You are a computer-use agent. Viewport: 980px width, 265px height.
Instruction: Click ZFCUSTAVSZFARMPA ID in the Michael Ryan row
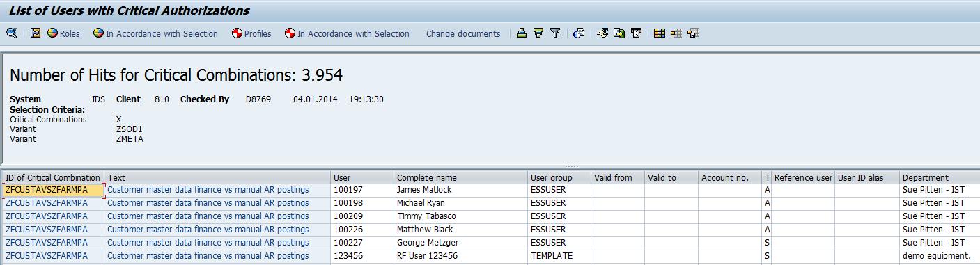coord(53,203)
